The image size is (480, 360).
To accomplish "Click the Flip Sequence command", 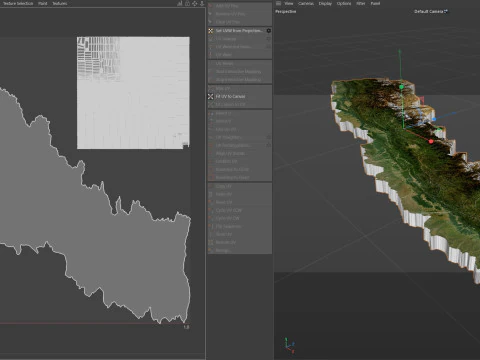I will [x=240, y=226].
